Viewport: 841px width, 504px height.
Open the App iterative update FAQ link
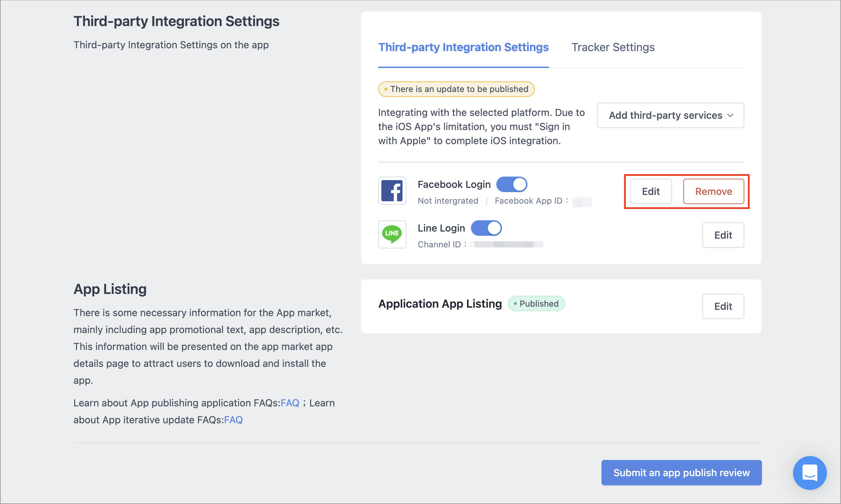coord(233,420)
